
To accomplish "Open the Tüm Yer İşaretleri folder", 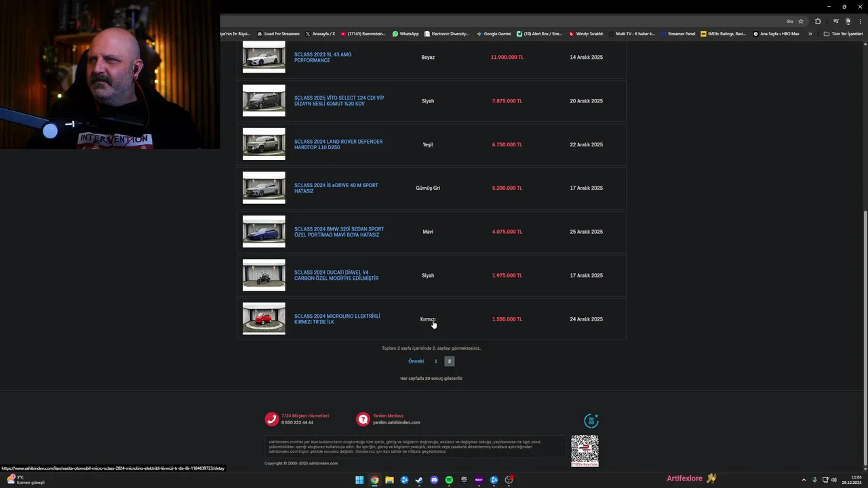I will pos(843,34).
